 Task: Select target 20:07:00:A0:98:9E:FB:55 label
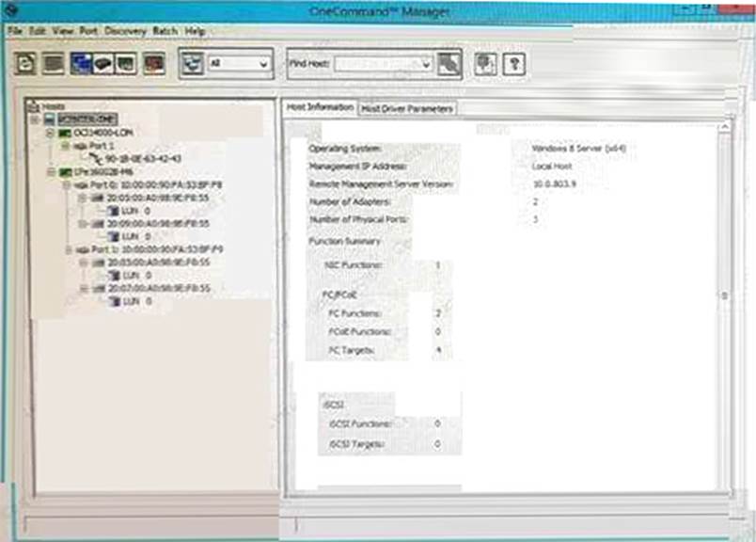pyautogui.click(x=159, y=289)
